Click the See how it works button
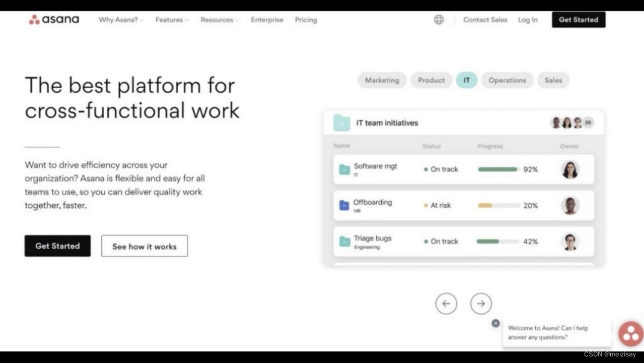This screenshot has height=363, width=644. point(145,246)
